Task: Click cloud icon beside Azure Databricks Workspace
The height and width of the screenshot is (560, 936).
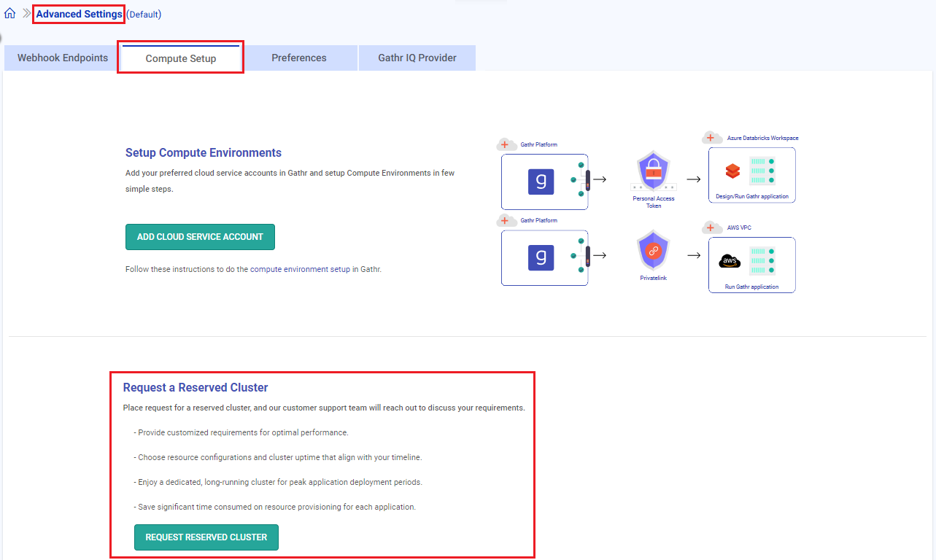Action: point(712,138)
